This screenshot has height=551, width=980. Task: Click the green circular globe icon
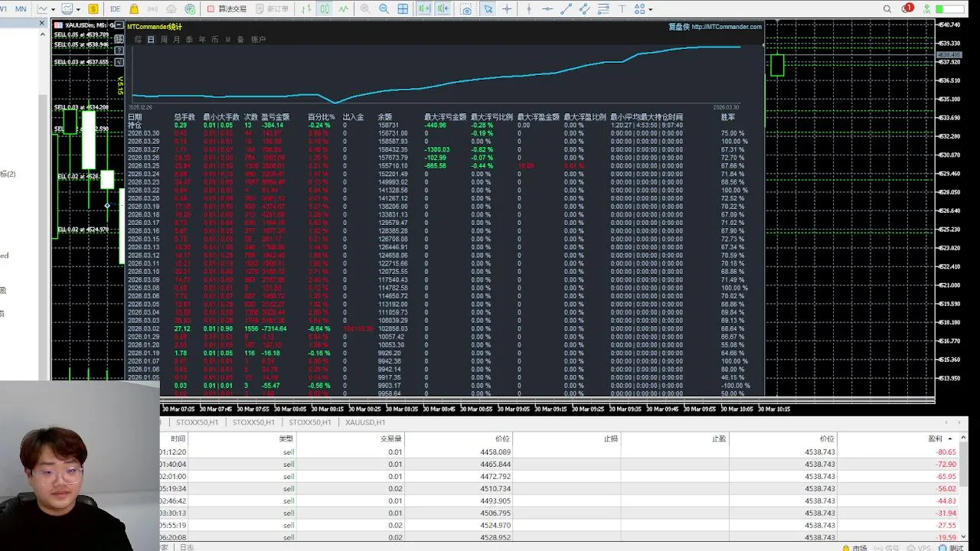(x=189, y=9)
